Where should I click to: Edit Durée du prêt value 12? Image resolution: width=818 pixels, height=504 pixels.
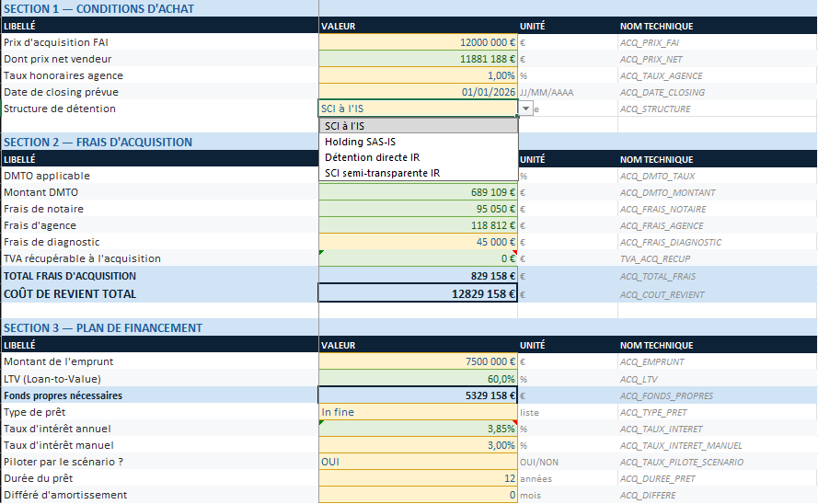click(418, 478)
